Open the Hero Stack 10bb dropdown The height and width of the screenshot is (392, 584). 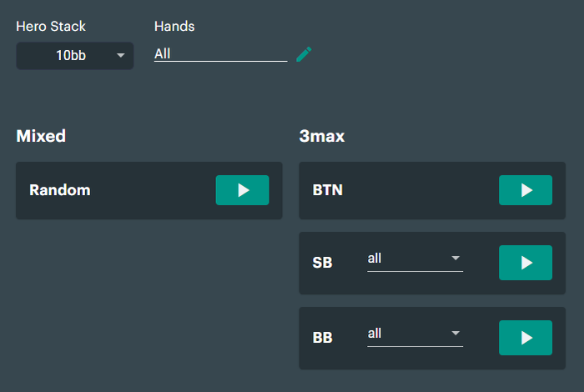coord(74,56)
